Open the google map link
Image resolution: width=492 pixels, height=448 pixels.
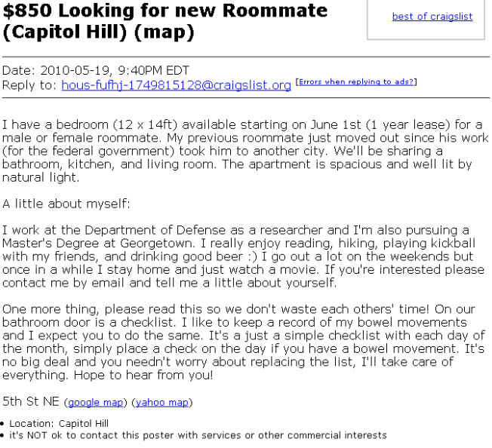pos(95,402)
